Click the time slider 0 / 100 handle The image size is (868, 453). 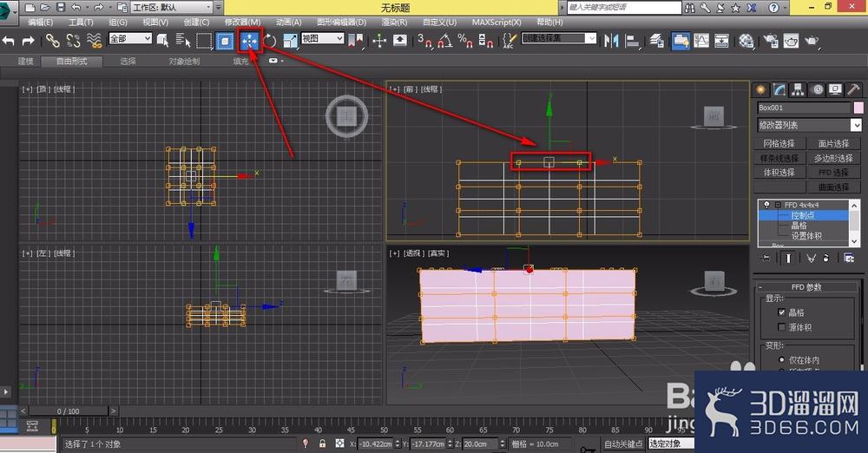68,411
